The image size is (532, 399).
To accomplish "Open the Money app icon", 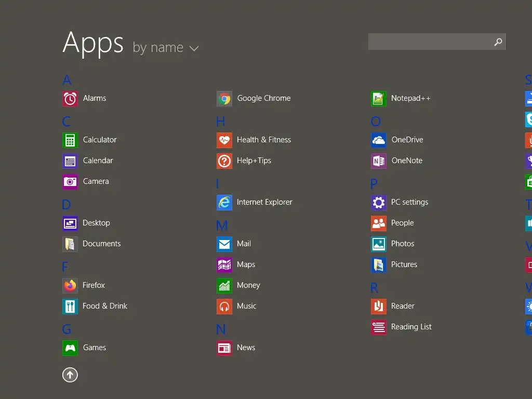I will (224, 285).
